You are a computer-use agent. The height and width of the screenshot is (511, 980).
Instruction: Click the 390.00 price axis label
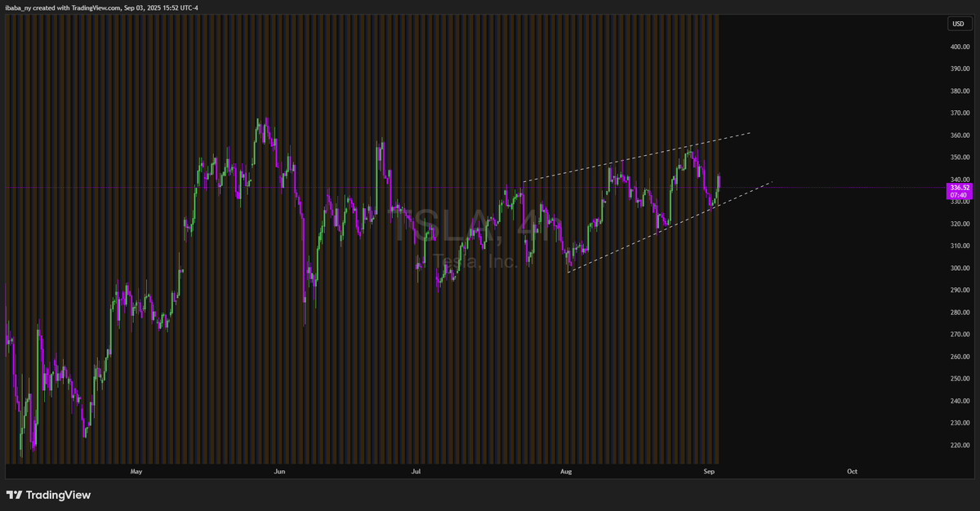point(959,69)
